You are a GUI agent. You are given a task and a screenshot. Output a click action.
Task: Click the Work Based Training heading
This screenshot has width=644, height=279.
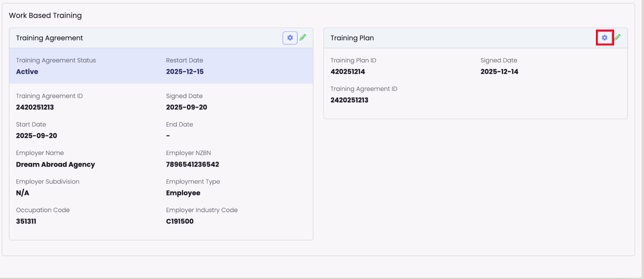point(45,16)
